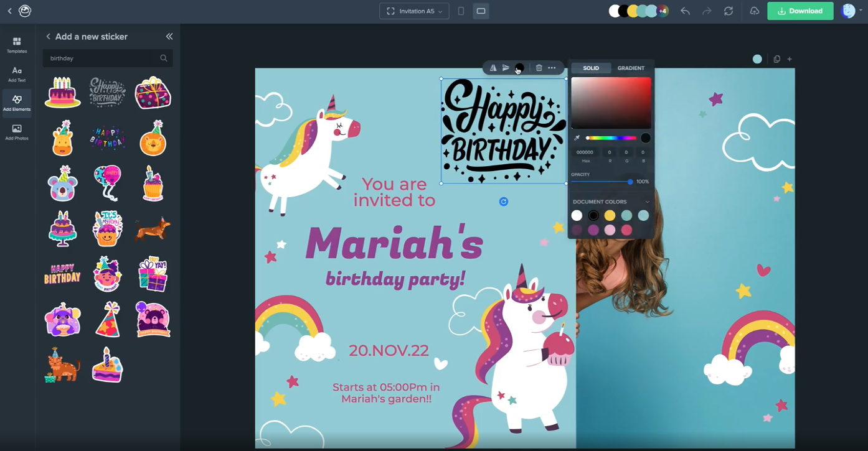Click the cloud save icon
The image size is (868, 451).
click(754, 11)
